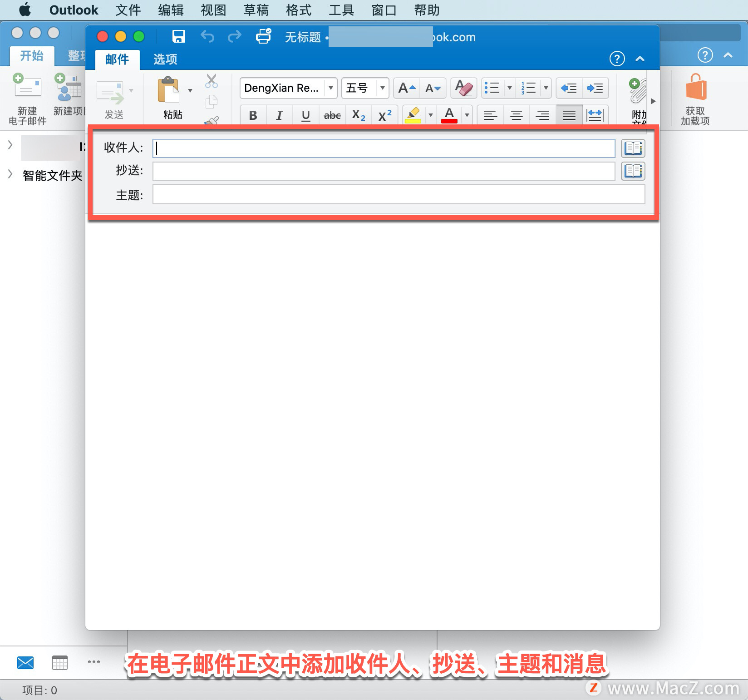Align text right

point(542,115)
